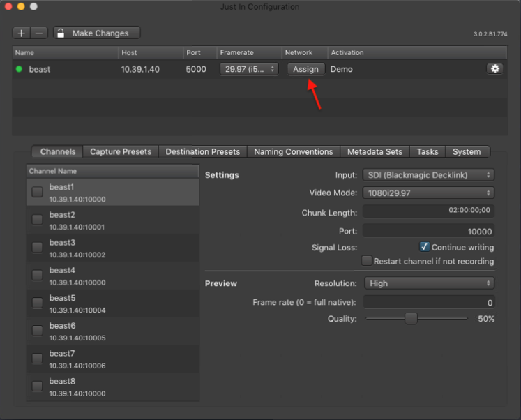
Task: Toggle the beast4 channel checkbox
Action: click(37, 275)
